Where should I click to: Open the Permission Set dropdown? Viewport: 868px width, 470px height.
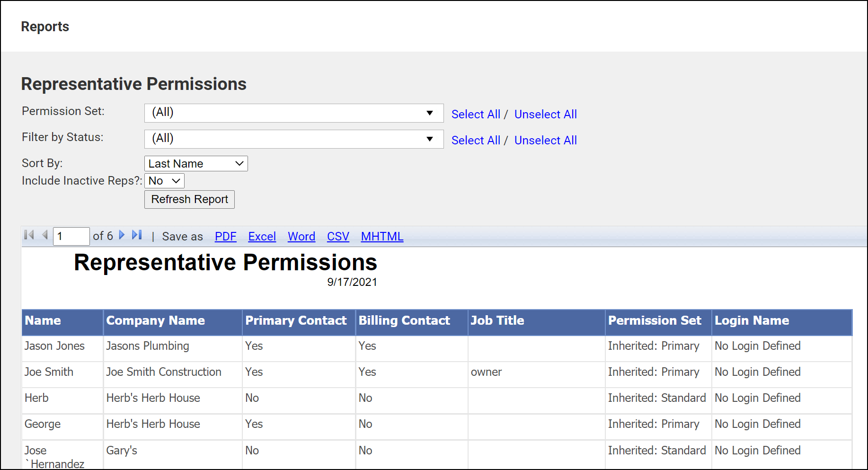tap(293, 113)
